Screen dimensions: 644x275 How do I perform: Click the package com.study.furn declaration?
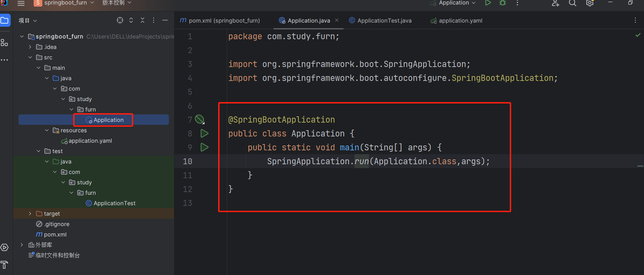(x=284, y=36)
